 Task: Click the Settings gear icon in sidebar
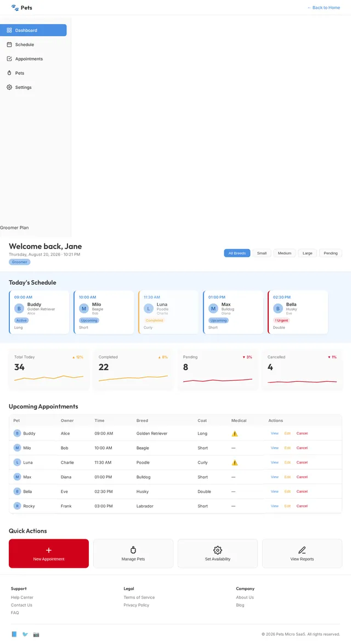pos(9,87)
